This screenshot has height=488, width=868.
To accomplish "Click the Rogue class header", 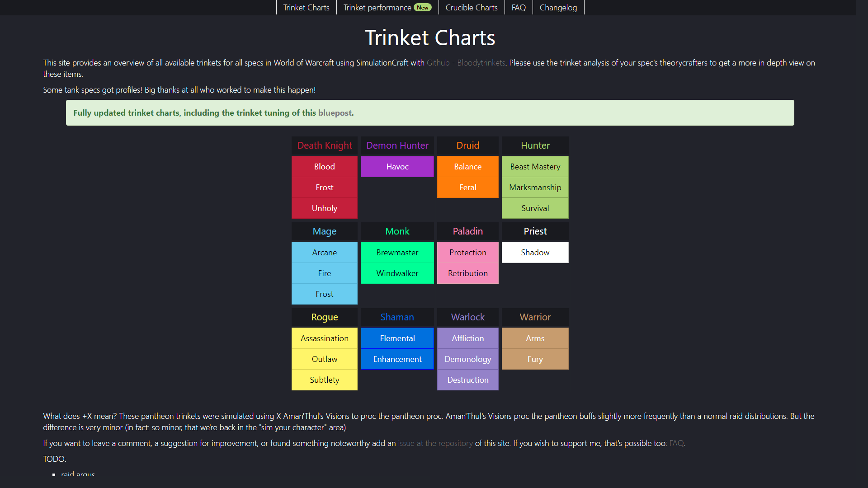I will 325,317.
